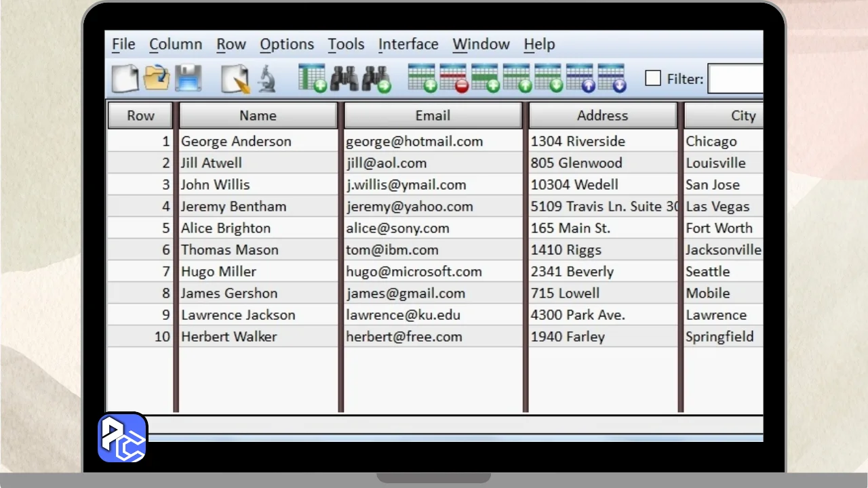Click the Email column header
The width and height of the screenshot is (868, 488).
click(433, 116)
